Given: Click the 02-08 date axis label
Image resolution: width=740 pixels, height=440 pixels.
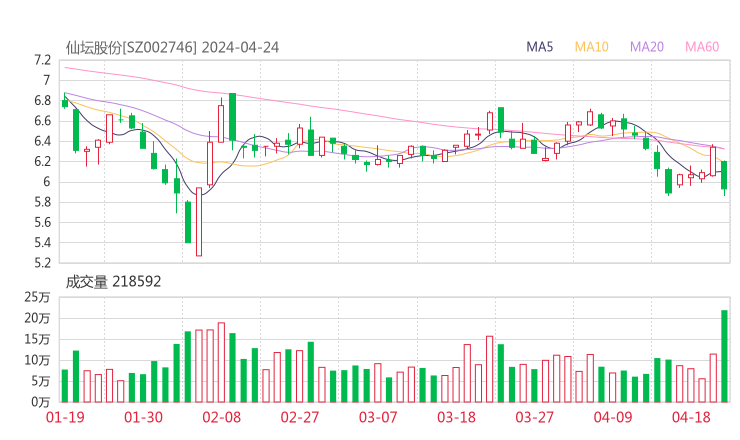Looking at the screenshot, I should click(x=222, y=417).
